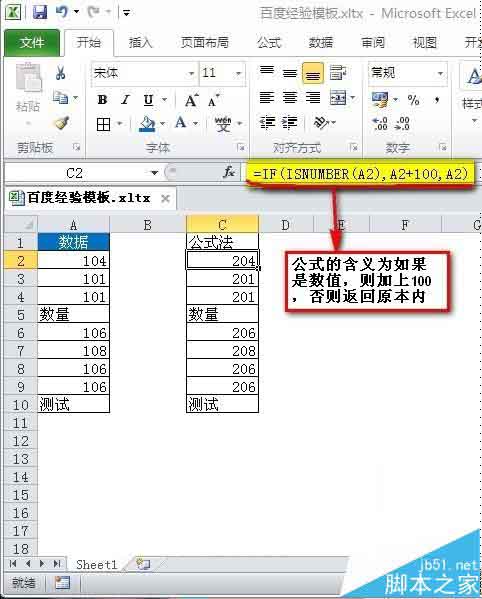Apply the font color A
Image resolution: width=482 pixels, height=599 pixels.
coord(180,123)
